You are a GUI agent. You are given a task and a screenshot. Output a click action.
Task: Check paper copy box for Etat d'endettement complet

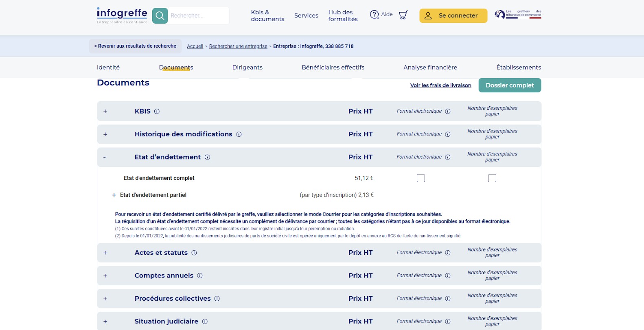click(x=492, y=178)
